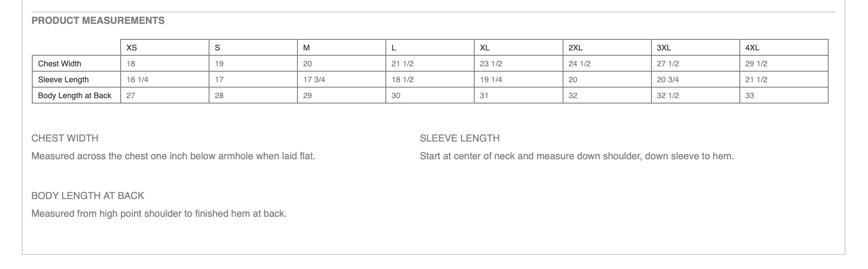Click the BODY LENGTH AT BACK heading
Viewport: 868px width, 269px height.
point(88,196)
